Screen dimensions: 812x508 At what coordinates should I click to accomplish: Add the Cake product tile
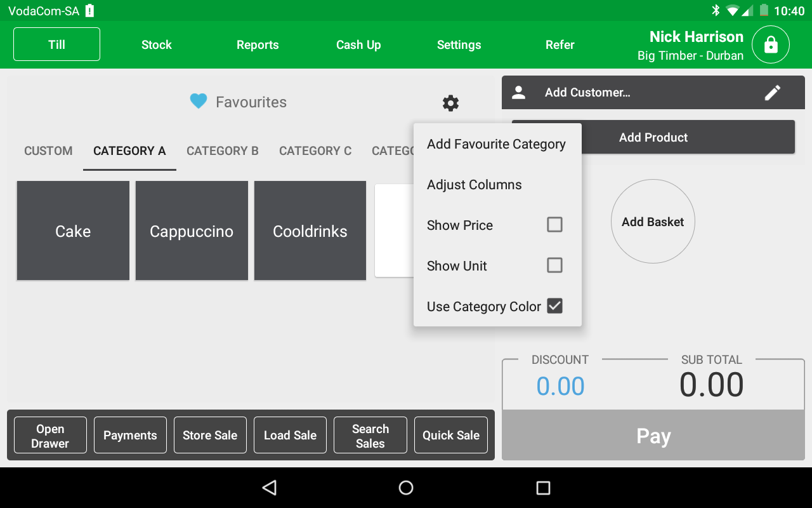pyautogui.click(x=73, y=231)
